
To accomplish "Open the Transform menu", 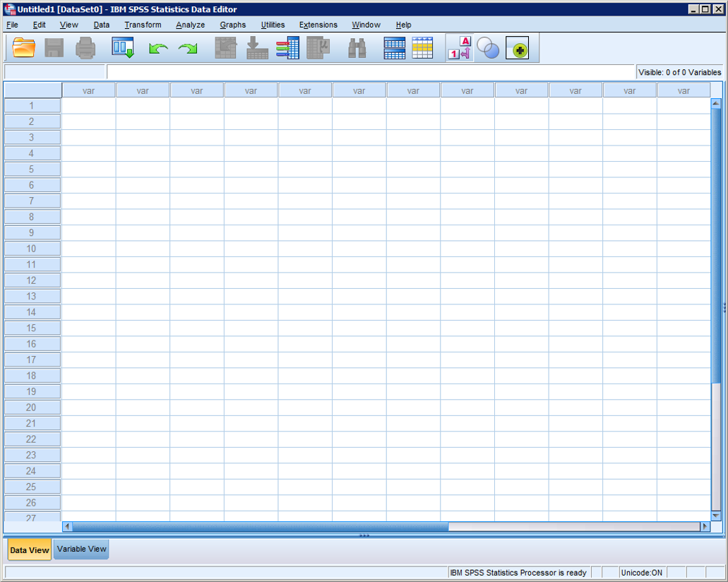I will [x=143, y=25].
